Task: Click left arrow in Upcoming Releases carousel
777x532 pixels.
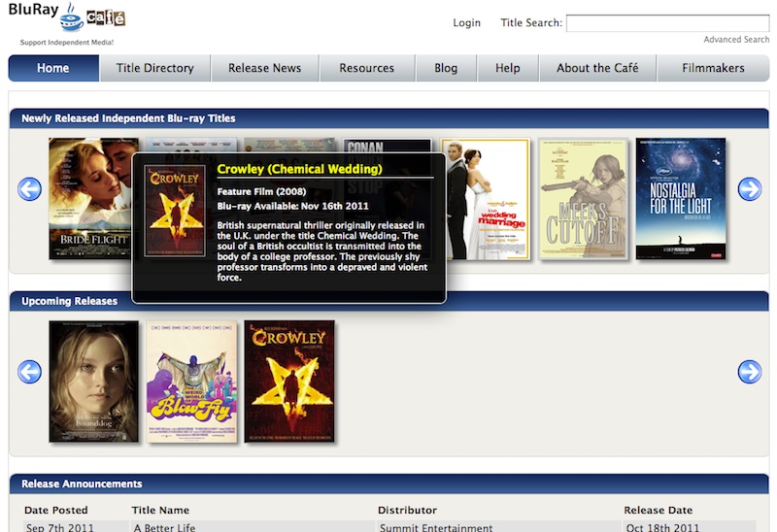Action: 30,372
